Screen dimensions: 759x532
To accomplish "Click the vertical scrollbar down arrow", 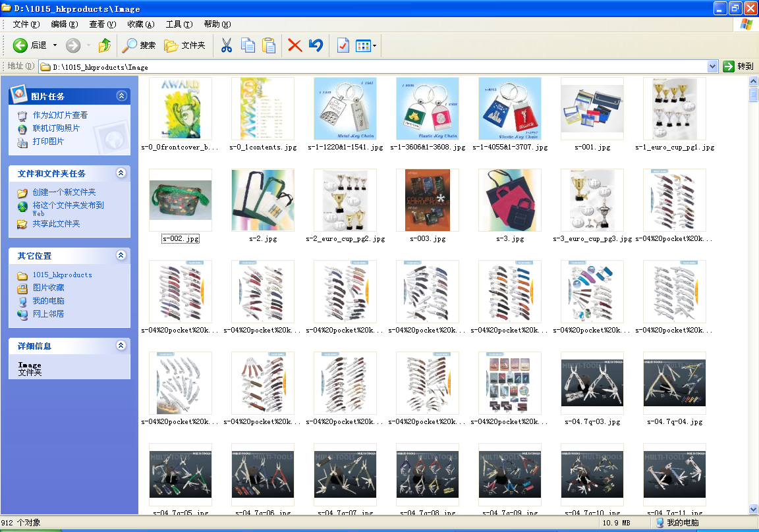I will 754,509.
